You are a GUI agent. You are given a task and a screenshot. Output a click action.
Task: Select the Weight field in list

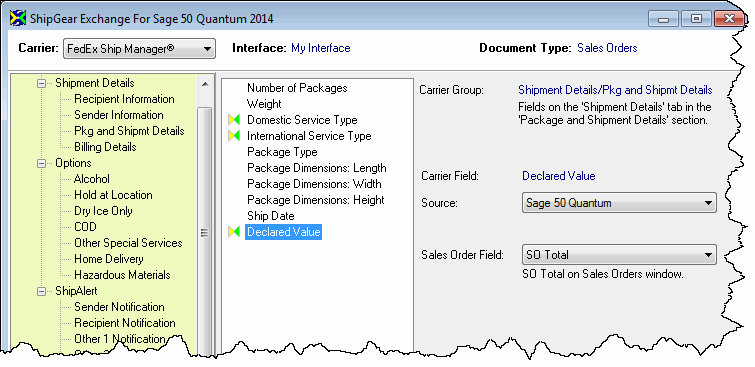click(264, 104)
